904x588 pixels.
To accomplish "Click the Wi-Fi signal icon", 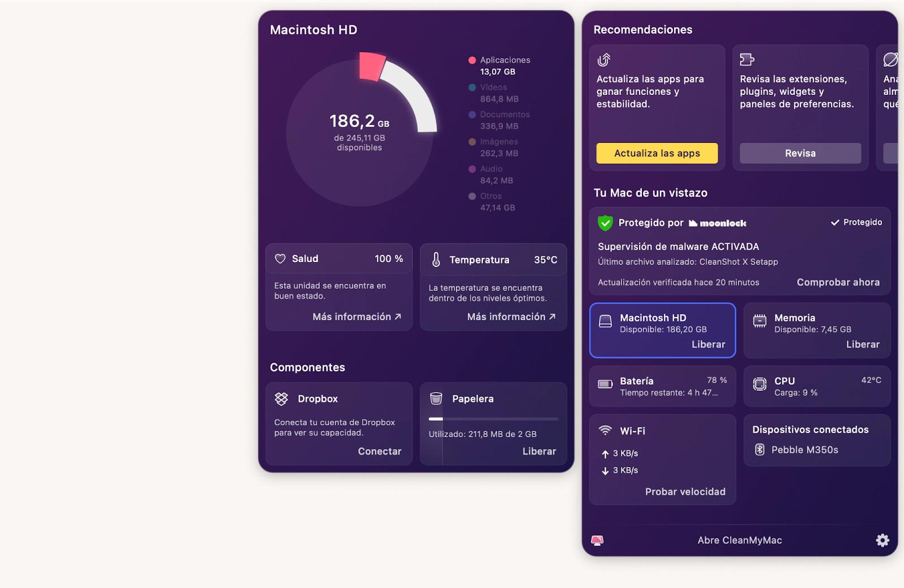I will (605, 430).
